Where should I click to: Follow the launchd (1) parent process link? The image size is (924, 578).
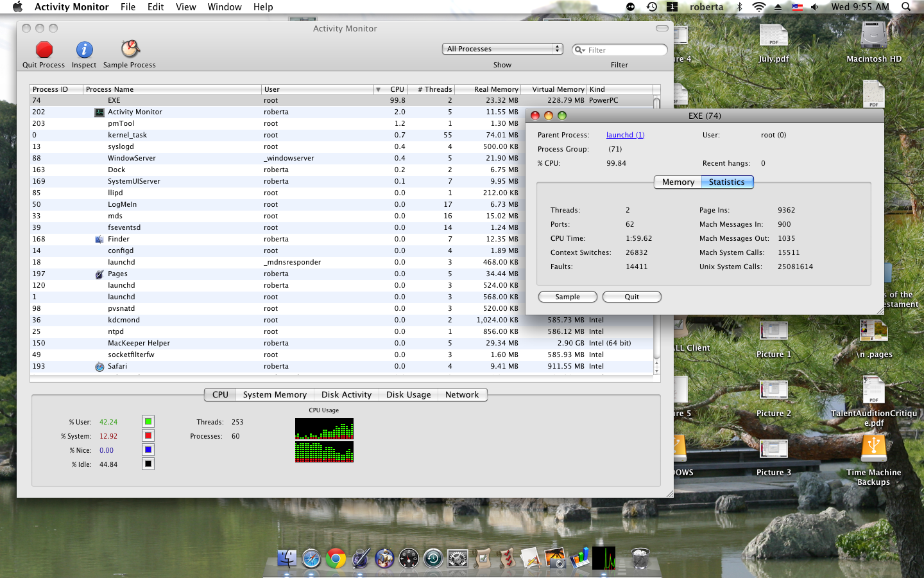(x=625, y=135)
